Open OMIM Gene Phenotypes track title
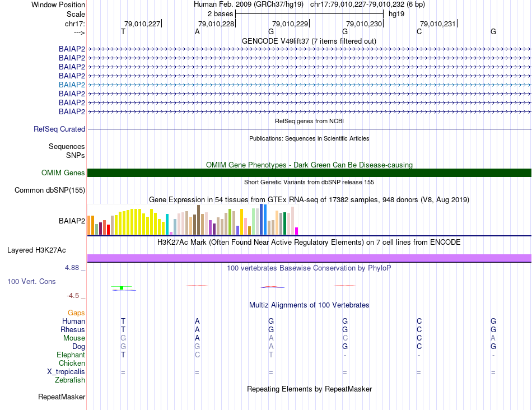 [309, 165]
